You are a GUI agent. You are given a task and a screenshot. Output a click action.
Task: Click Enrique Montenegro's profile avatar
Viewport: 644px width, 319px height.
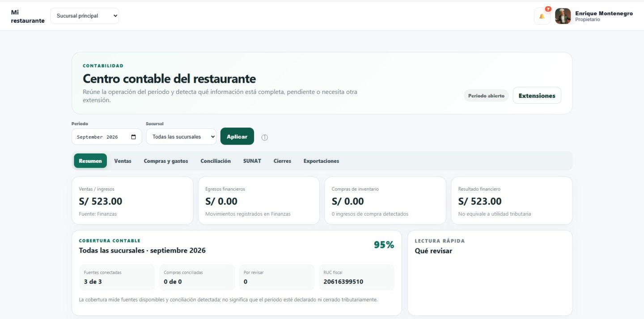click(563, 16)
